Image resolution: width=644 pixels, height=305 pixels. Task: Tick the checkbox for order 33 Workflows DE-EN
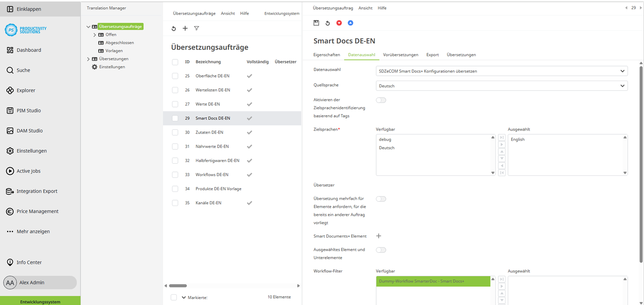tap(175, 174)
